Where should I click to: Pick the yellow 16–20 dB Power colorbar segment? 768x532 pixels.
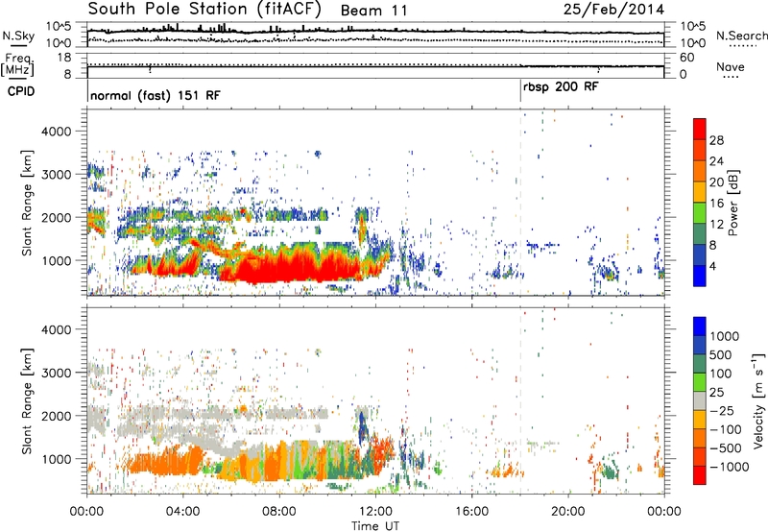(700, 192)
